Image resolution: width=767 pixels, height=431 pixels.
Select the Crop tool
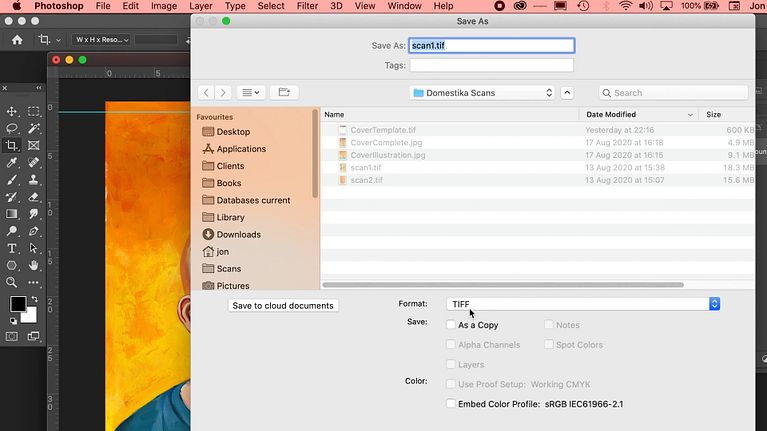12,145
